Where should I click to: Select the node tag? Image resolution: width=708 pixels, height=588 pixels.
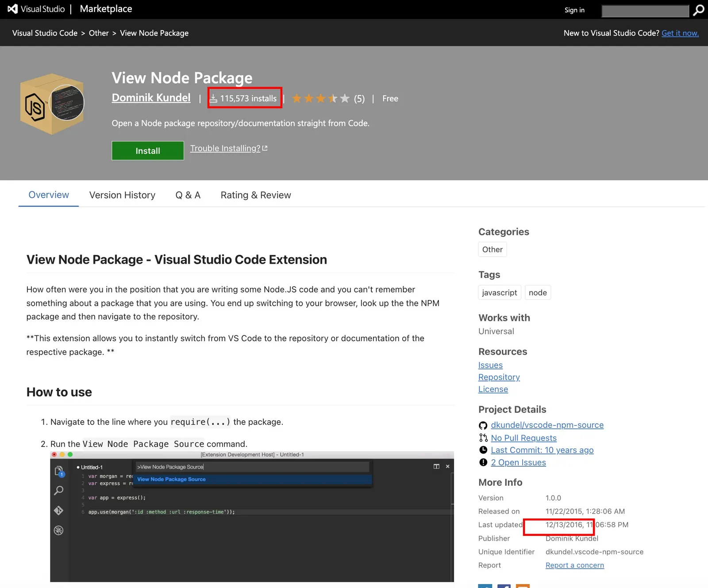click(538, 292)
